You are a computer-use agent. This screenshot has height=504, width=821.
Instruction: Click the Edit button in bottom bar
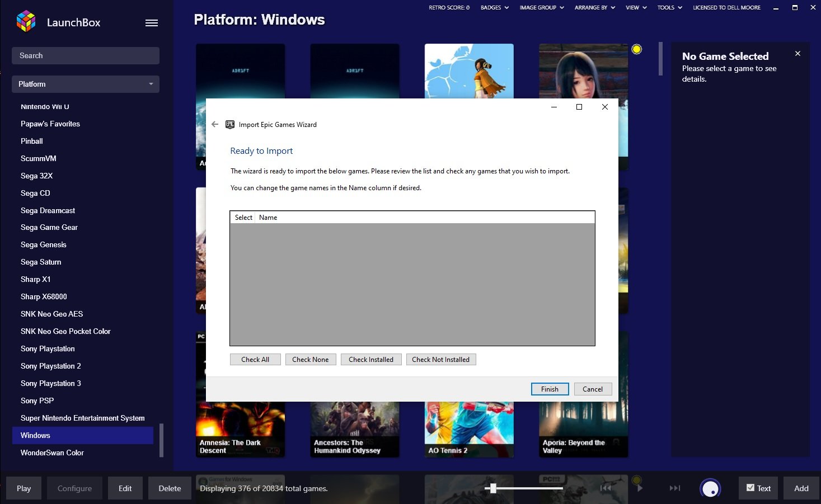coord(125,488)
